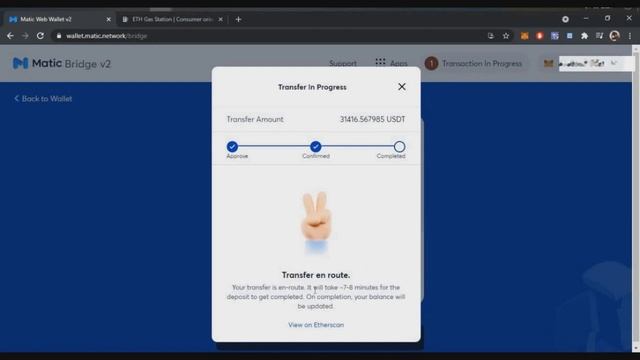Expand the wallet account dropdown
The image size is (640, 360).
click(x=613, y=63)
